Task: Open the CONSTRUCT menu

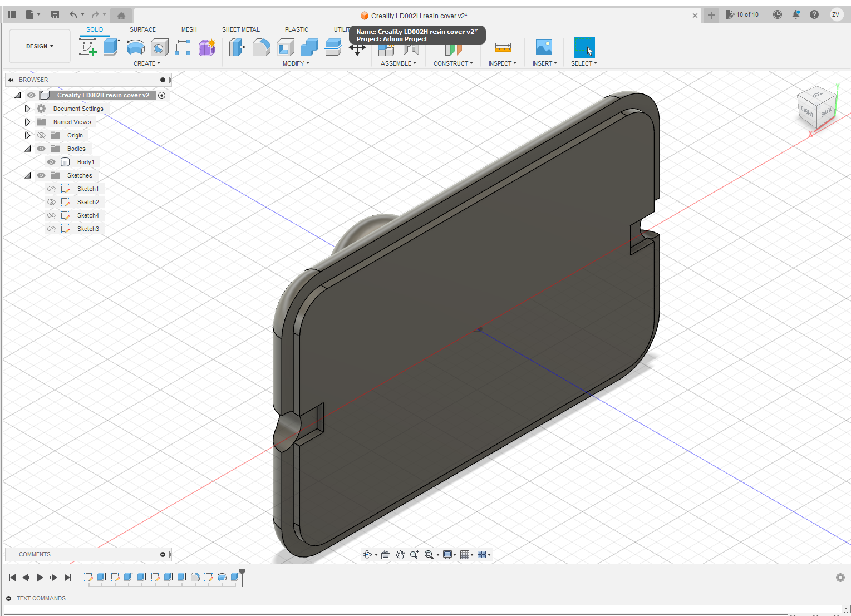Action: (x=454, y=63)
